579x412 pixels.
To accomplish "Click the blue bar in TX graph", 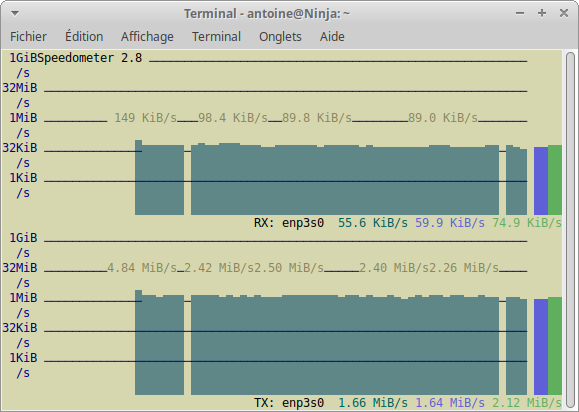I will pyautogui.click(x=541, y=347).
